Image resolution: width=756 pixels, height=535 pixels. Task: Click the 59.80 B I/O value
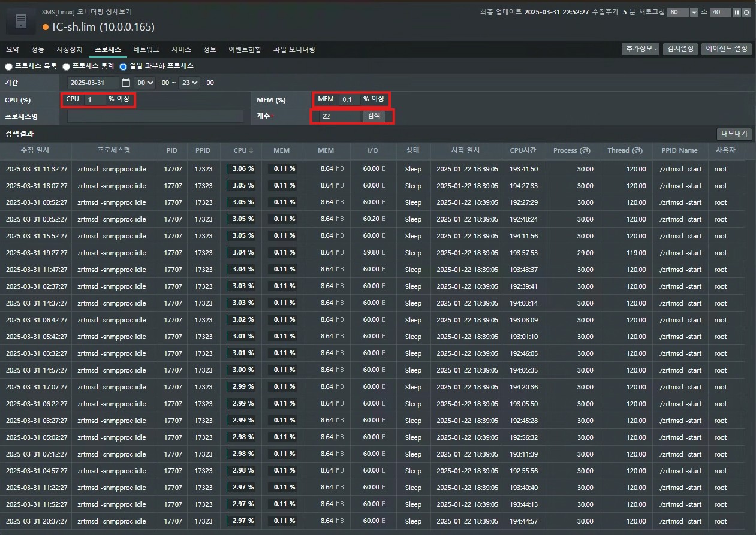point(374,253)
